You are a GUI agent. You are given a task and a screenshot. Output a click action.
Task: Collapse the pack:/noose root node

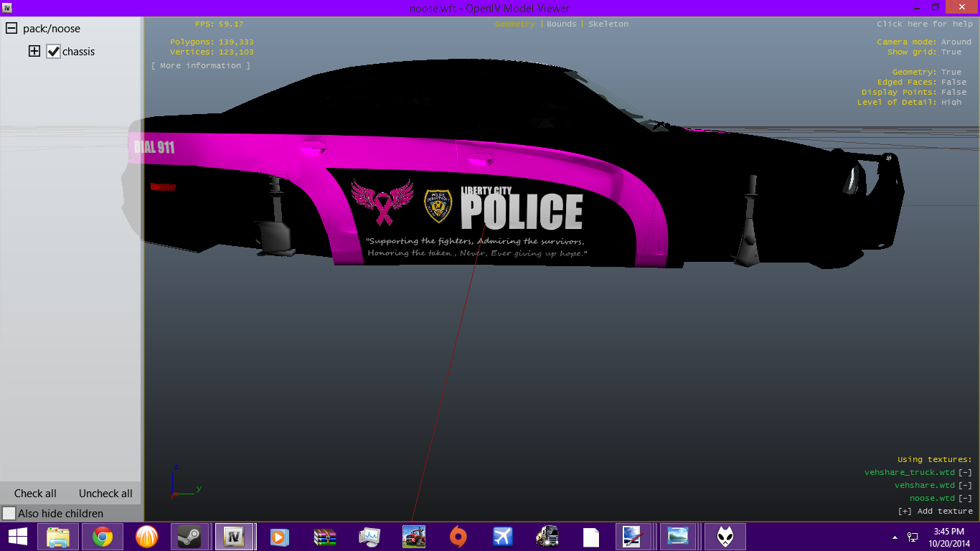point(11,29)
